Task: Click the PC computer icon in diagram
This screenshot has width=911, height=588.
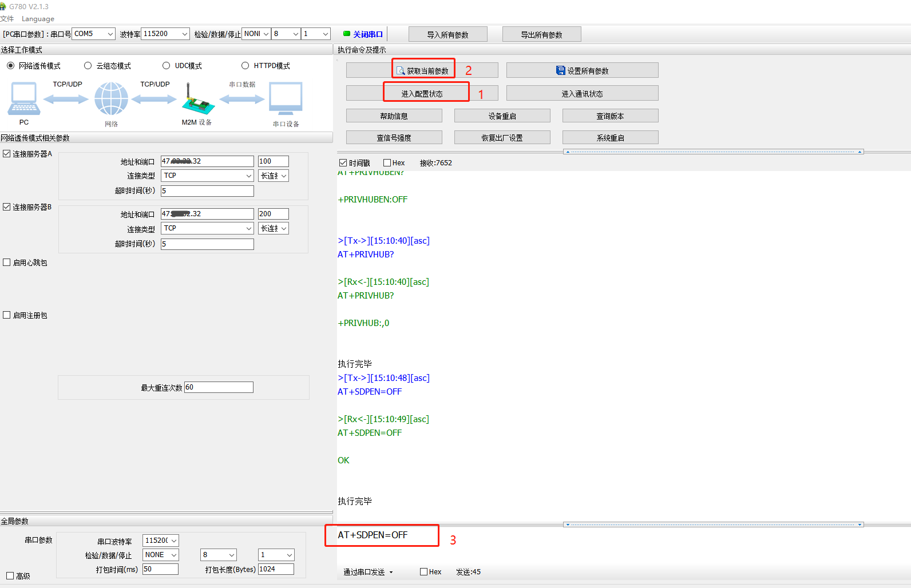Action: click(x=23, y=98)
